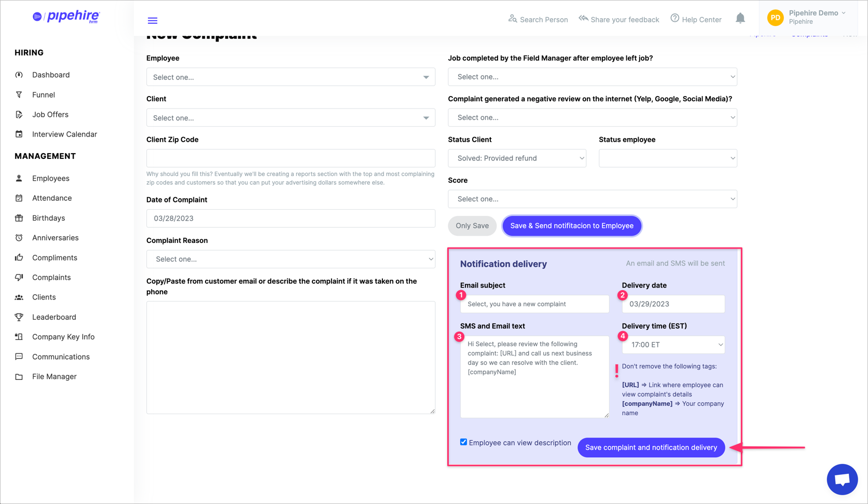Toggle the Employee can view description checkbox
This screenshot has width=868, height=504.
[463, 442]
